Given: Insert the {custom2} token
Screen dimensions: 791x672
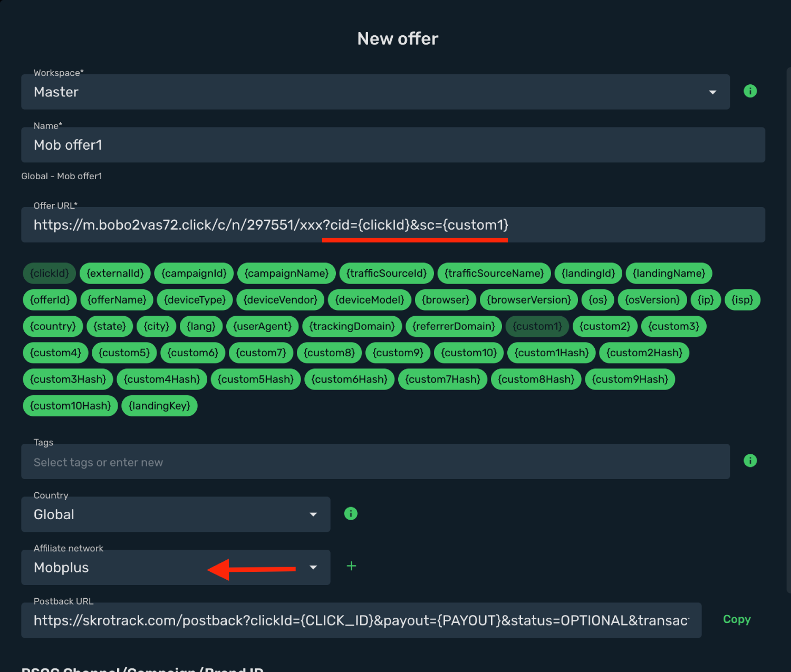Looking at the screenshot, I should coord(605,326).
